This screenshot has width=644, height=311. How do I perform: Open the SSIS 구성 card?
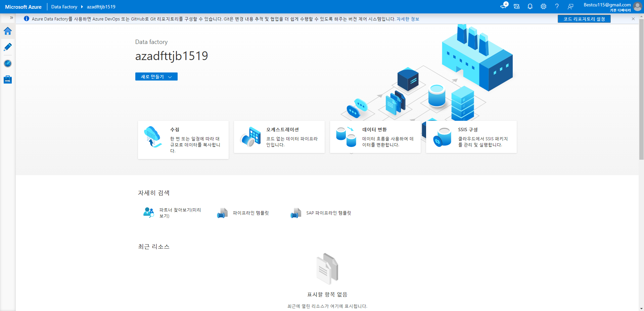pyautogui.click(x=471, y=137)
